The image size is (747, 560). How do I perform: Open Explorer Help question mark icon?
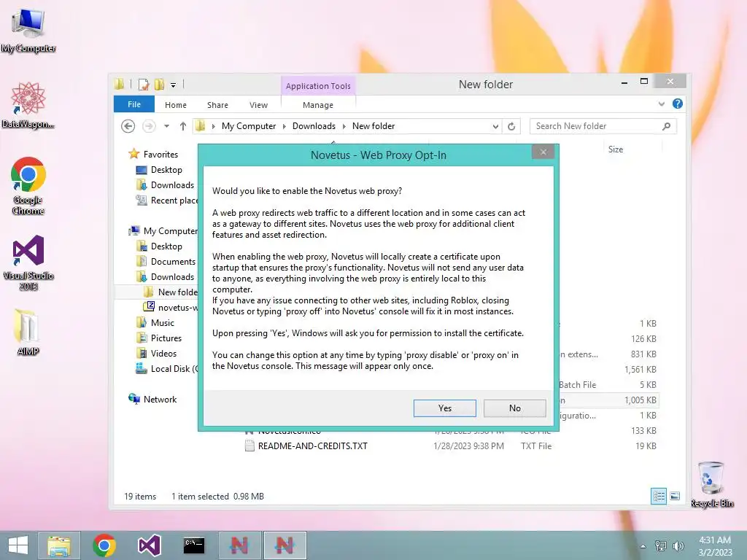tap(678, 104)
